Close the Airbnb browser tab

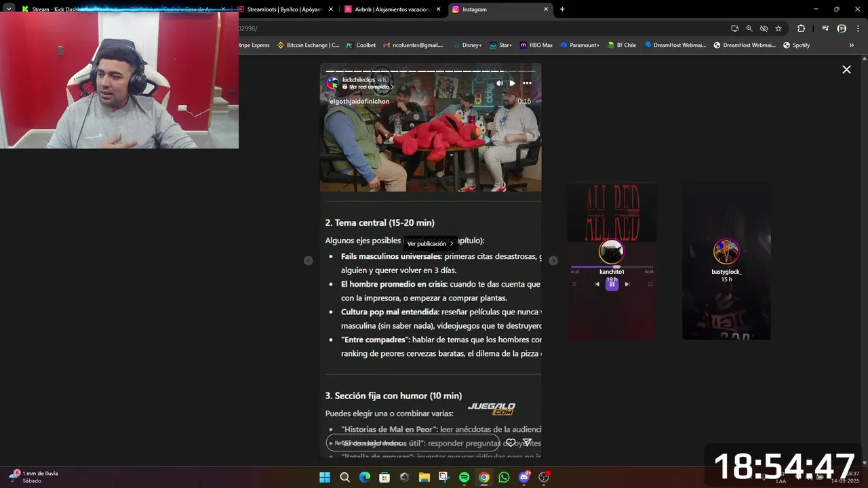(438, 9)
